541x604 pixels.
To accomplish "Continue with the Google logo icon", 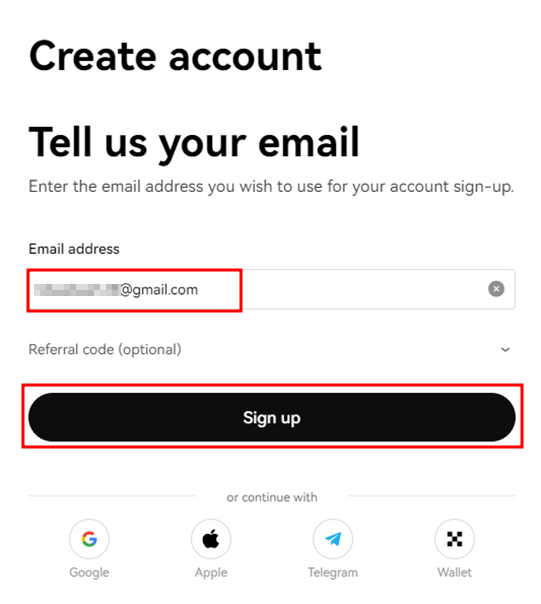I will (89, 539).
